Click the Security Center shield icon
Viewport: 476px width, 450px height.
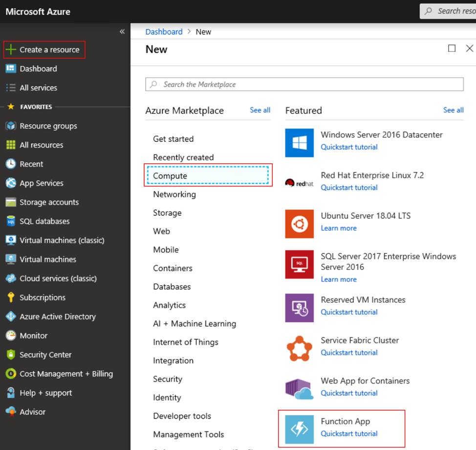coord(11,355)
